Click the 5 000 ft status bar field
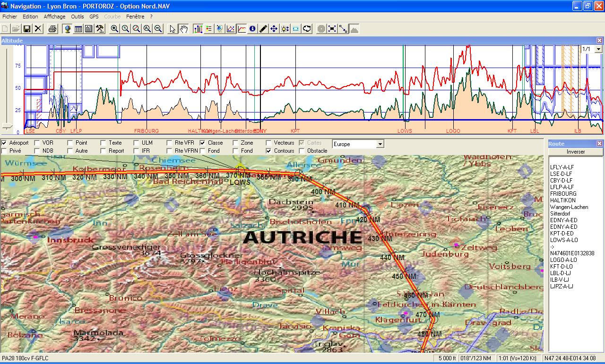 point(447,358)
